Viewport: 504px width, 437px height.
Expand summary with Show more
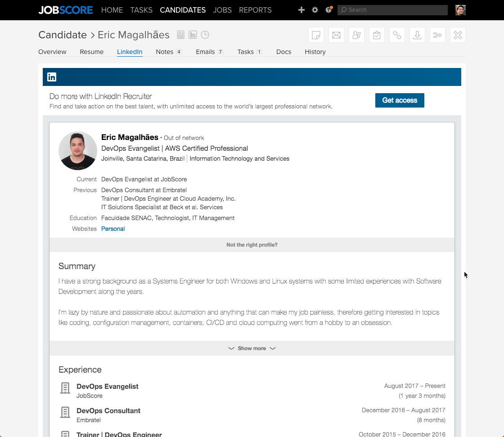(x=252, y=348)
